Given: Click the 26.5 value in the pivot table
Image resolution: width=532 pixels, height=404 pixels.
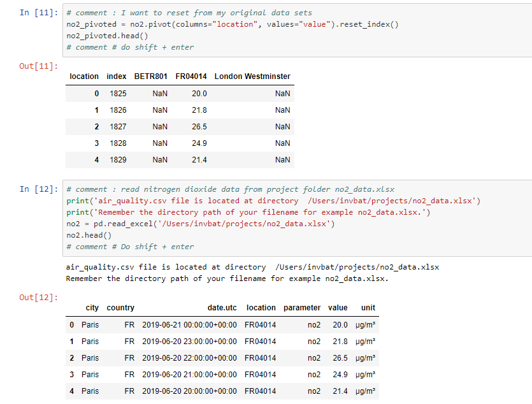Looking at the screenshot, I should click(x=199, y=127).
